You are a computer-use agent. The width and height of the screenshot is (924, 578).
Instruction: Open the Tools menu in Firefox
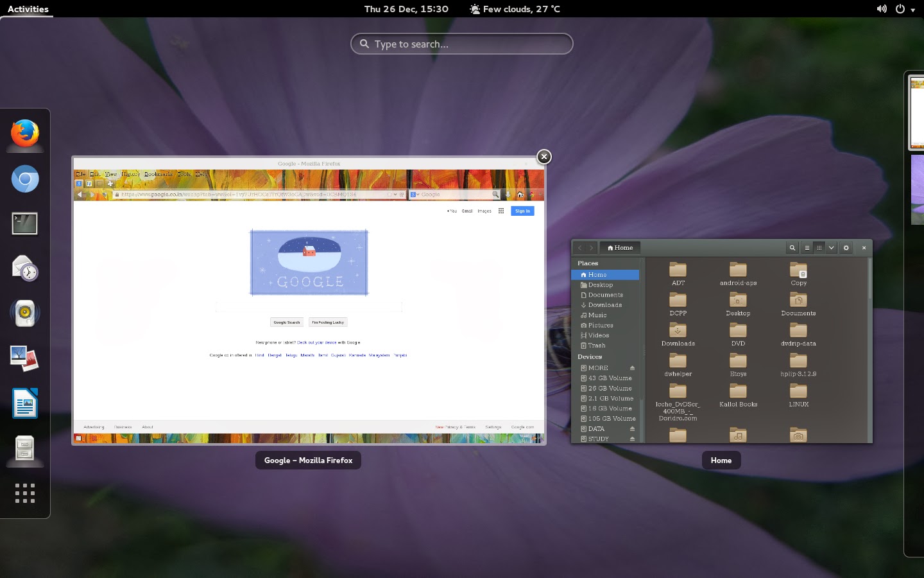[x=184, y=174]
